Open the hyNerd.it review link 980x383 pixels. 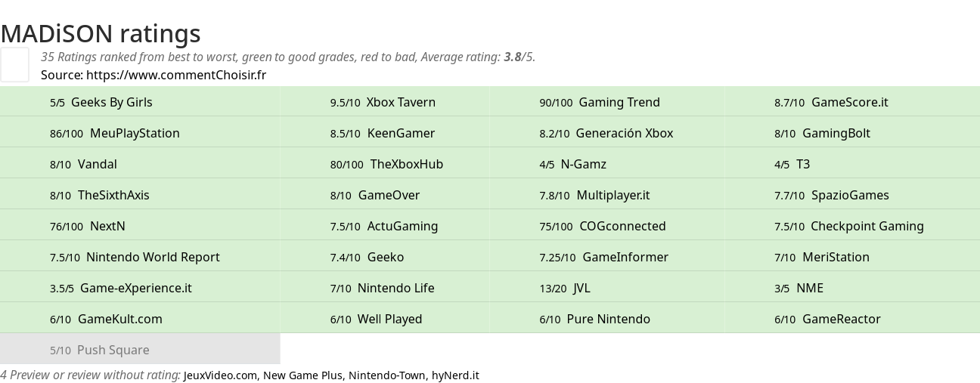455,375
